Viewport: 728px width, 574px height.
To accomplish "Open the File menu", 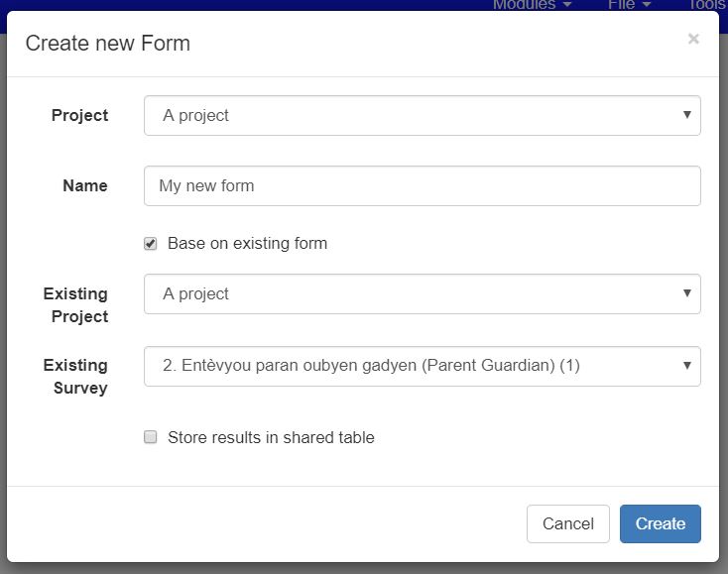I will [629, 5].
